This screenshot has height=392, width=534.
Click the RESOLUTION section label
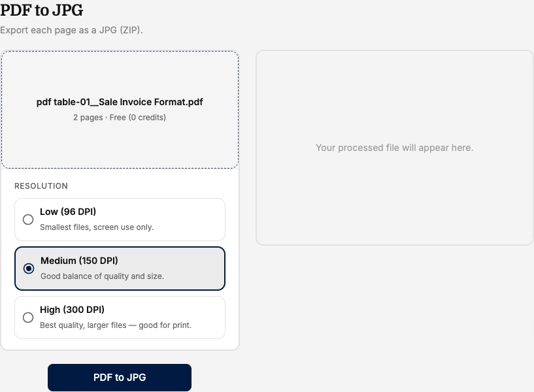click(x=41, y=186)
